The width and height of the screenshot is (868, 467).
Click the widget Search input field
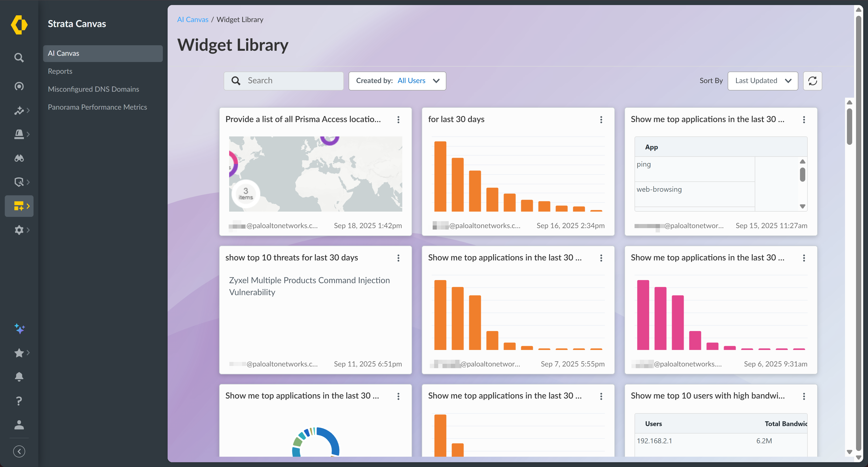coord(290,81)
